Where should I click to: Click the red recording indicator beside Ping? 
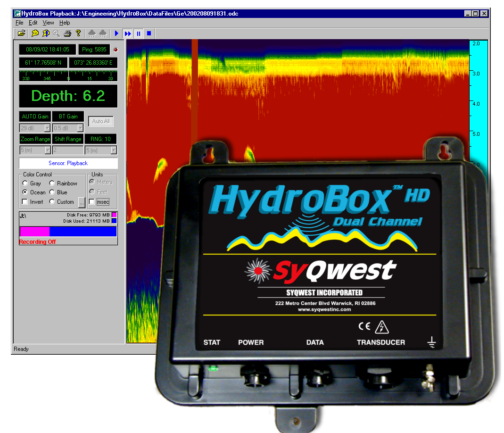tap(116, 50)
